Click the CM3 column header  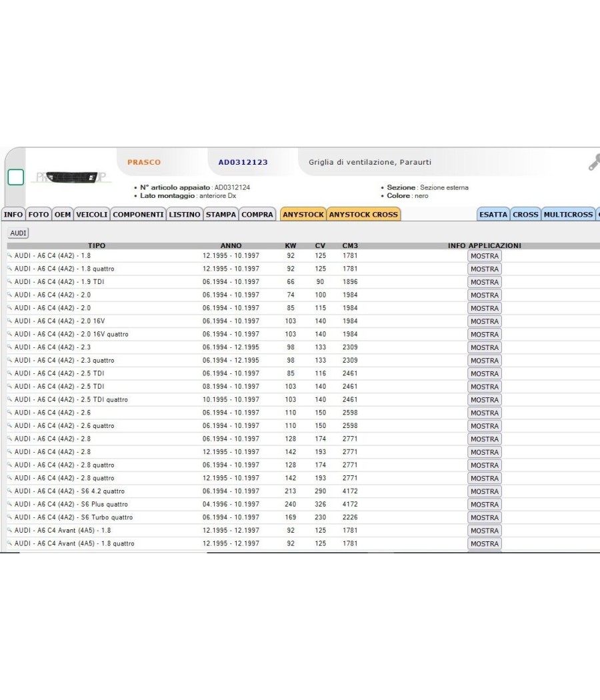(x=350, y=245)
